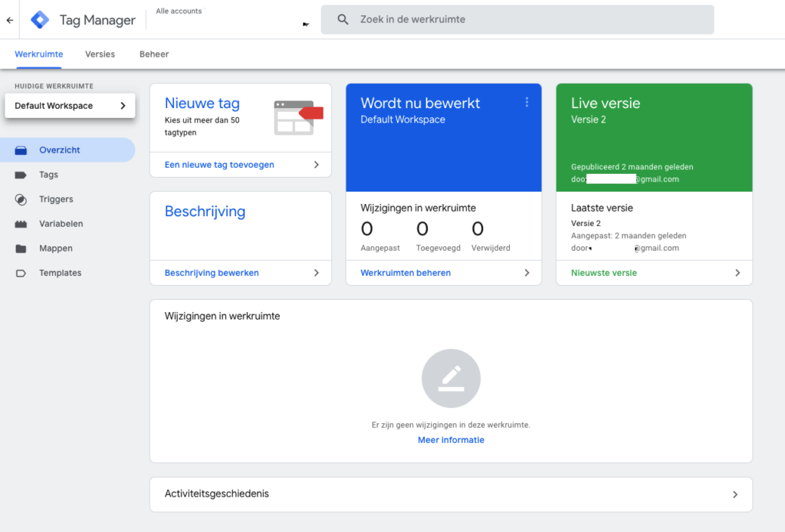Click the Tags label icon in sidebar
This screenshot has width=785, height=532.
21,175
